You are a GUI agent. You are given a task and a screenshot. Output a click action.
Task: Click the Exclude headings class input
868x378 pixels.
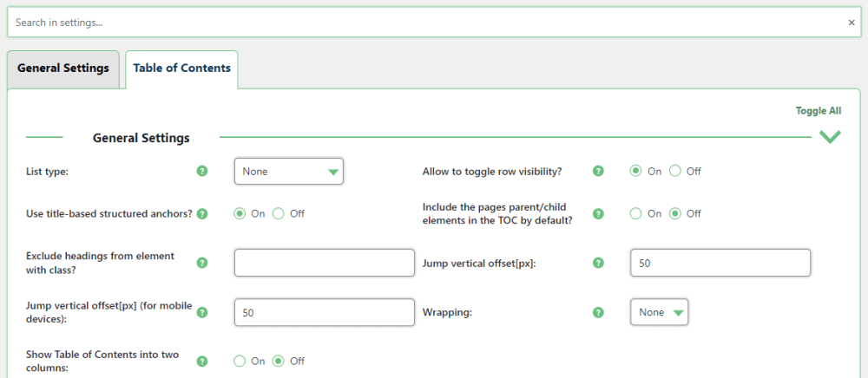point(324,263)
